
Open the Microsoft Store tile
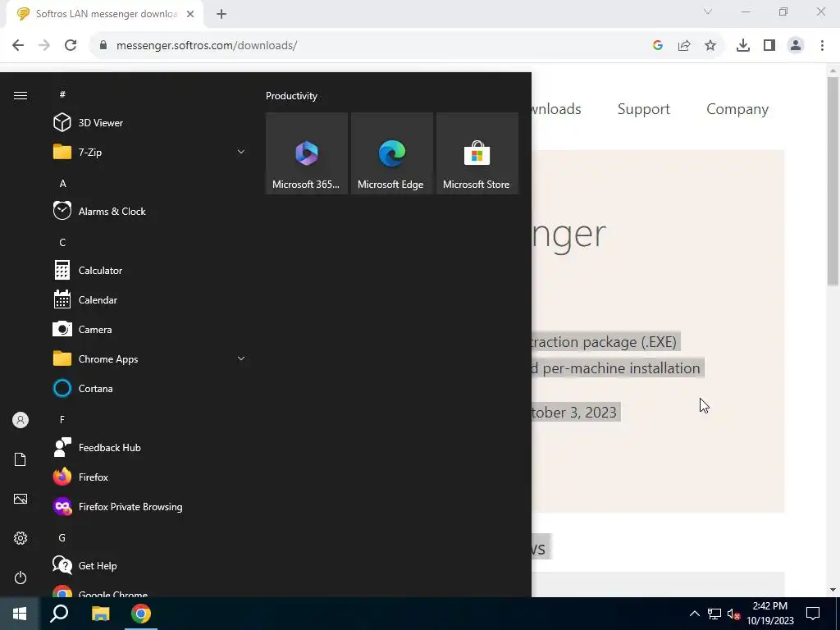477,153
